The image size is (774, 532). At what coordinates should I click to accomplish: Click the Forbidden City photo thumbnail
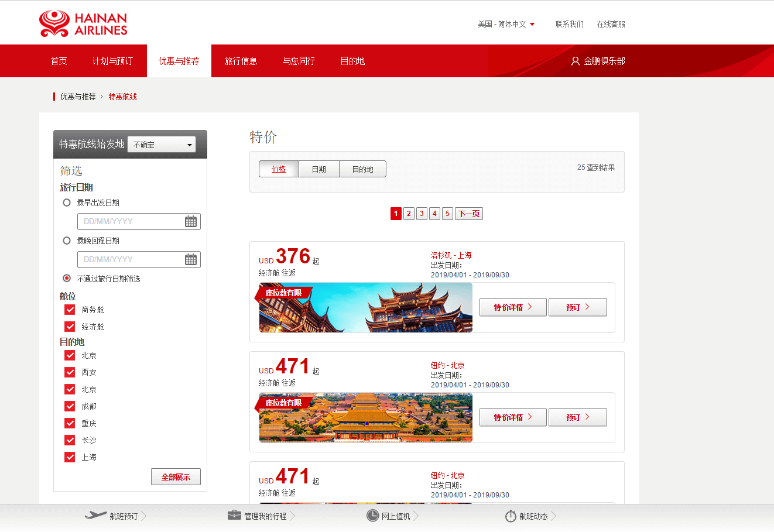pos(366,417)
